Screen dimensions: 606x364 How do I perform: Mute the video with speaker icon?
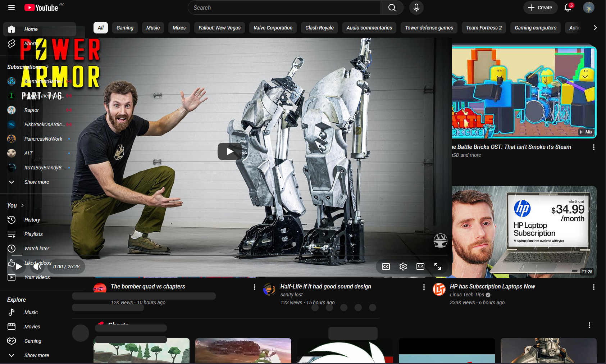point(37,267)
